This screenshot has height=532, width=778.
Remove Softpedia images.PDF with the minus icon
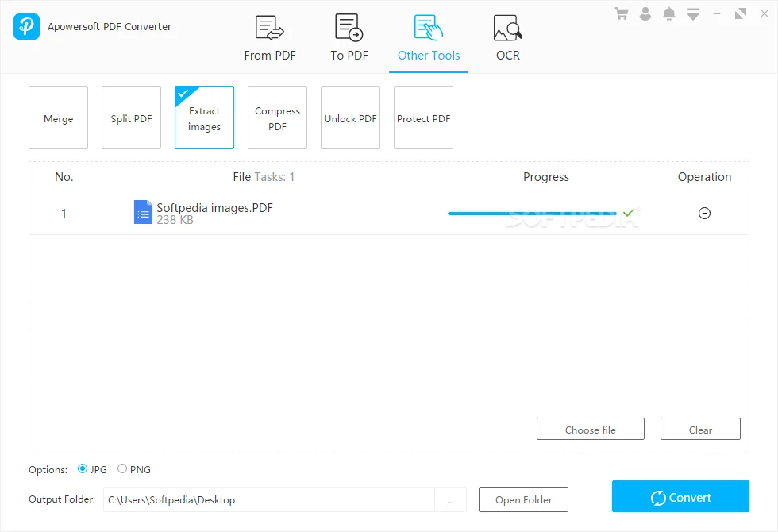click(705, 214)
